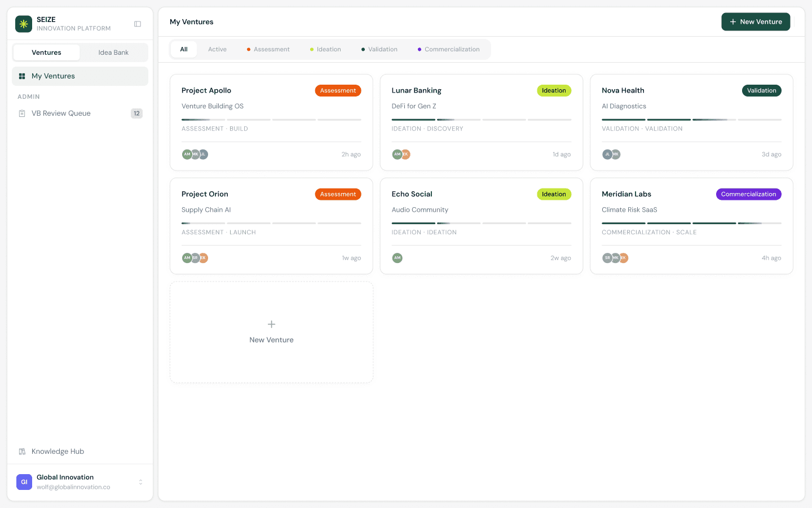The image size is (812, 508).
Task: Click the VB Review Queue clipboard icon
Action: (22, 113)
